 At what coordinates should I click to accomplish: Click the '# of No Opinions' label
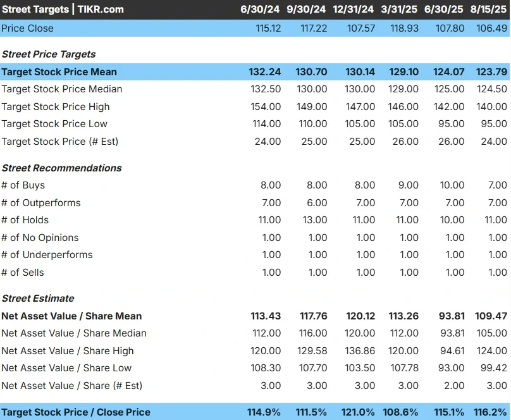(x=40, y=238)
